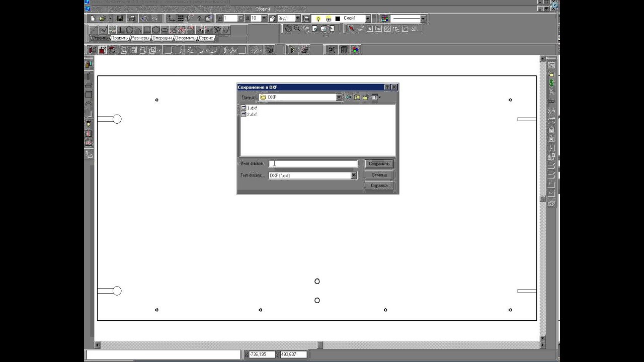Click the Save diskette icon in main toolbar
This screenshot has height=362, width=644.
click(x=120, y=18)
